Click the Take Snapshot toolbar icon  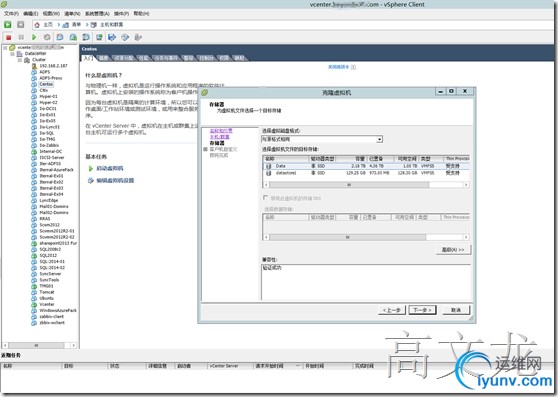pyautogui.click(x=60, y=37)
